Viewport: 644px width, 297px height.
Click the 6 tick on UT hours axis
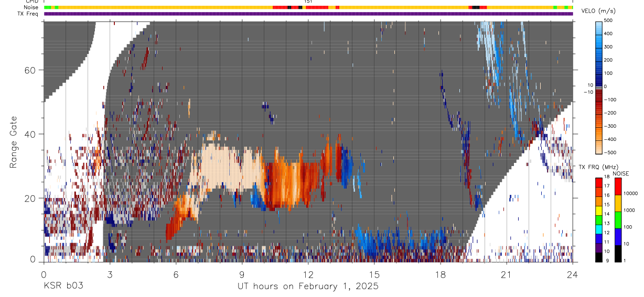pyautogui.click(x=176, y=274)
